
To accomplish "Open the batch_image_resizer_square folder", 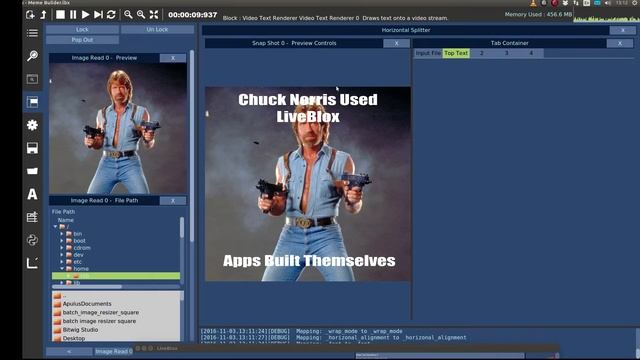I will [101, 312].
